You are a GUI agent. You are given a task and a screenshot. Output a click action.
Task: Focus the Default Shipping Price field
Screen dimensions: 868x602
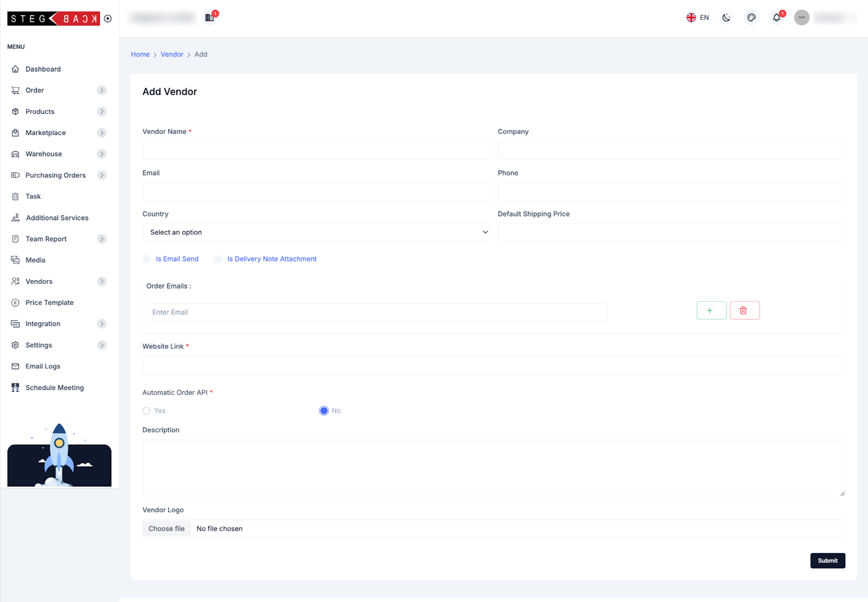[671, 232]
